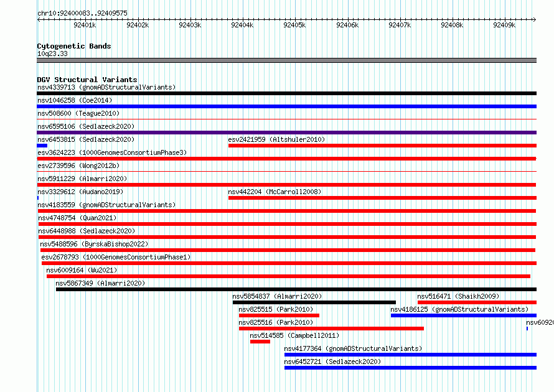Image resolution: width=554 pixels, height=392 pixels.
Task: Click esv2678793 (1000GenomesConsortiumPhase1) label
Action: pyautogui.click(x=116, y=257)
